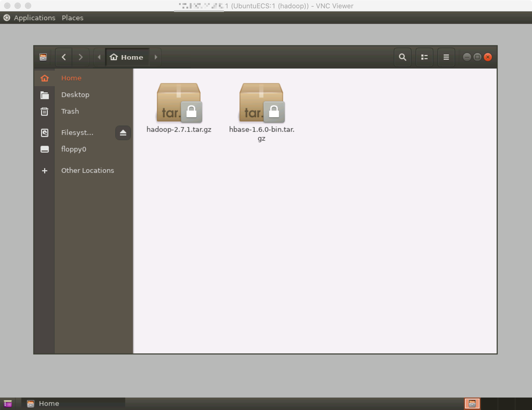Go back with the left arrow button

pyautogui.click(x=64, y=57)
